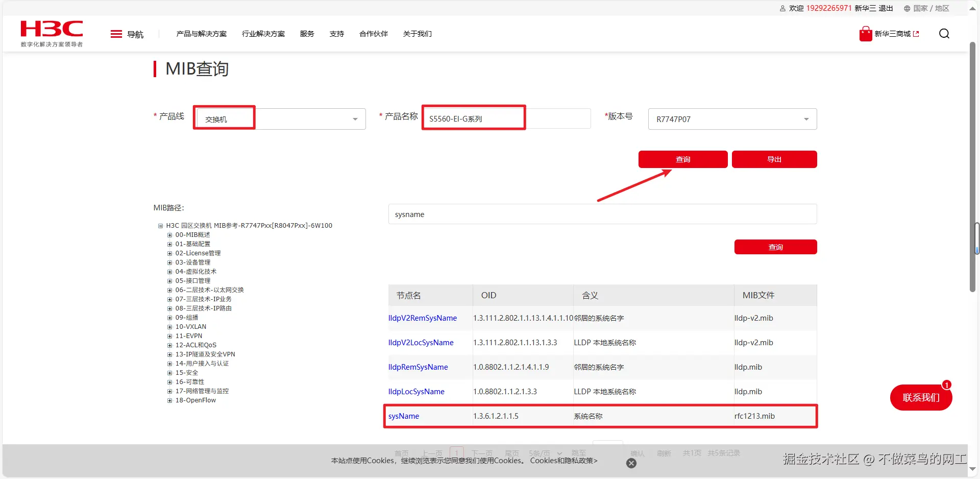Open the lldpRemSysName node link

[418, 367]
